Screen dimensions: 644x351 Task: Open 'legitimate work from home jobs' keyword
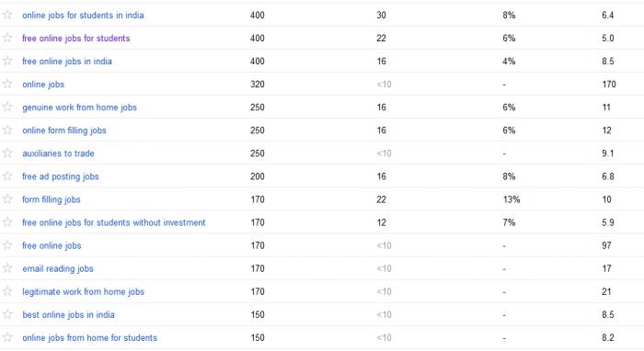pyautogui.click(x=83, y=291)
